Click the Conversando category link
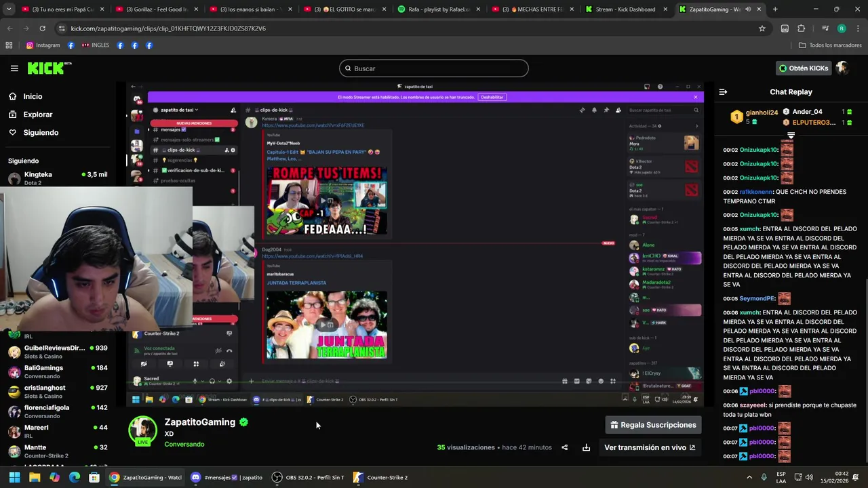This screenshot has width=868, height=488. [184, 445]
